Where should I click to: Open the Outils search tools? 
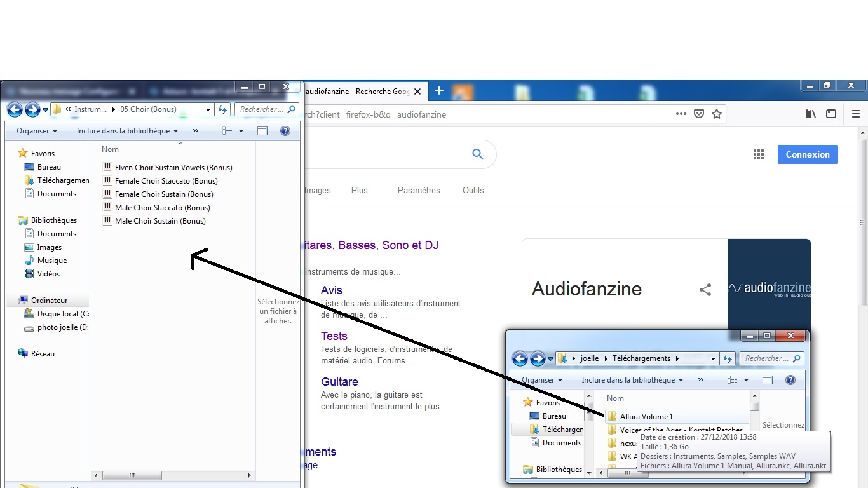(473, 191)
